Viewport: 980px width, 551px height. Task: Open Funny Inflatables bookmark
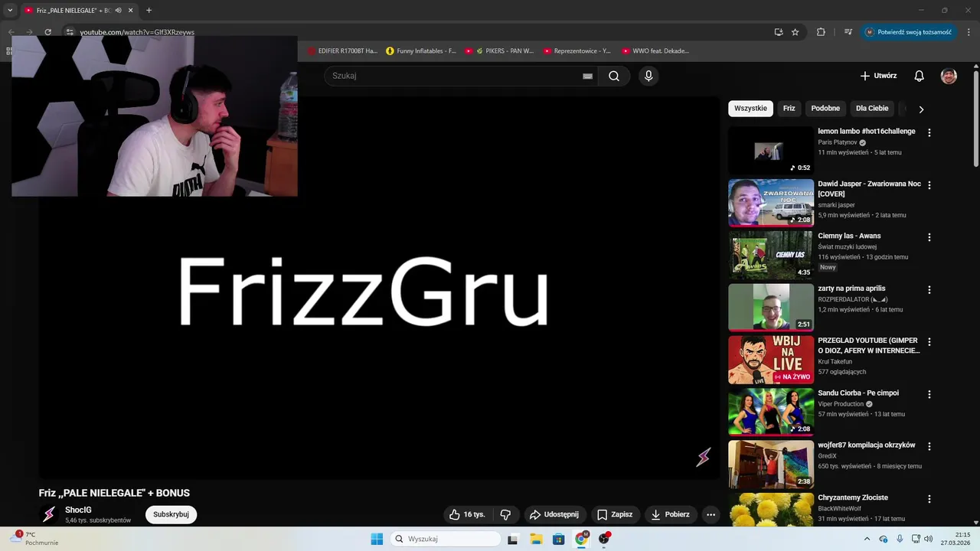421,51
